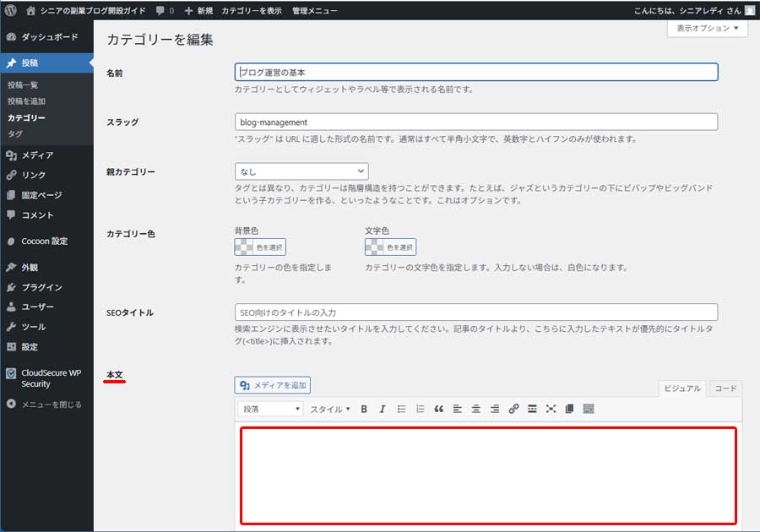Select the メディア sidebar icon
This screenshot has height=532, width=760.
pos(12,155)
